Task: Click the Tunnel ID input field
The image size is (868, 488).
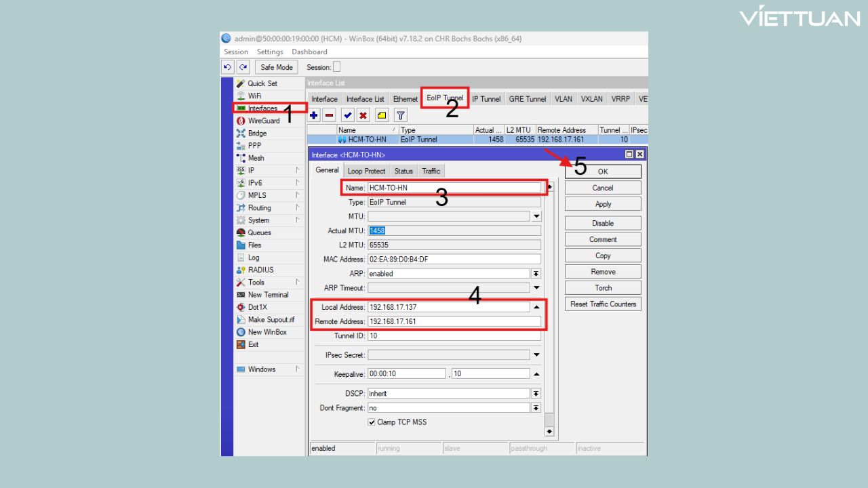Action: 454,336
